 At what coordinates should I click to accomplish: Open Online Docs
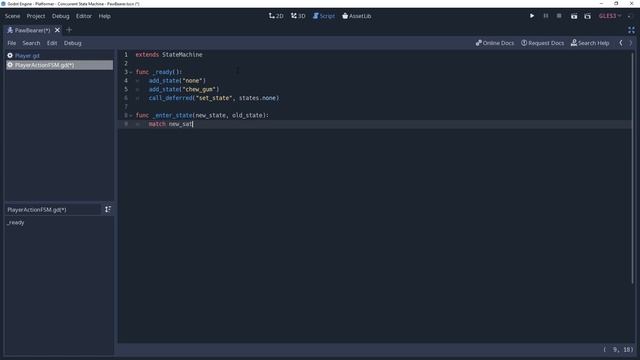click(495, 43)
